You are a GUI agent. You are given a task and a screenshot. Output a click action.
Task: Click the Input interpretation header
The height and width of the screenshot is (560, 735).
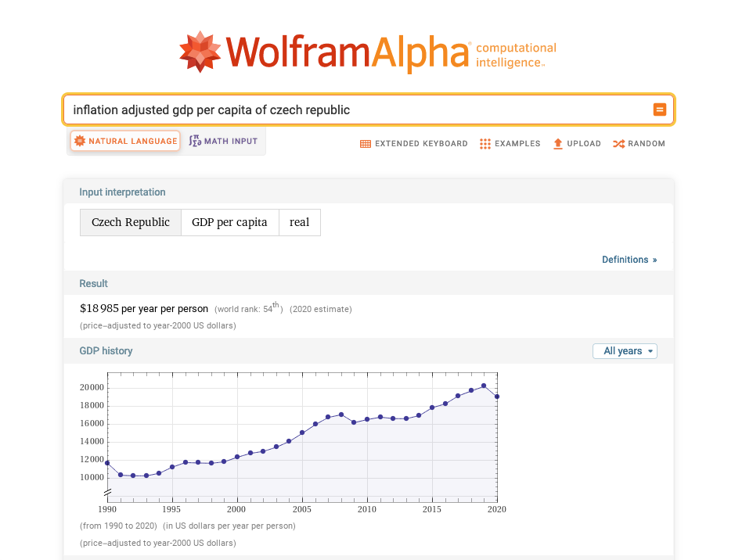click(122, 192)
